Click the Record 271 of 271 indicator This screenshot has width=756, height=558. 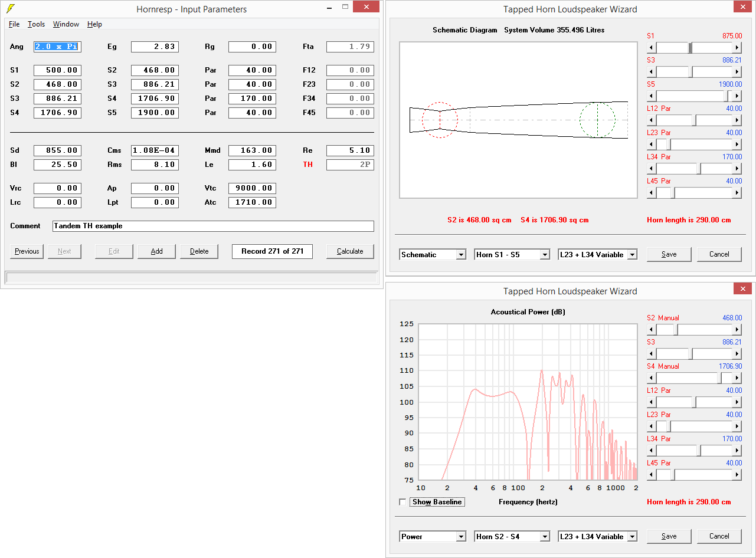pyautogui.click(x=272, y=251)
